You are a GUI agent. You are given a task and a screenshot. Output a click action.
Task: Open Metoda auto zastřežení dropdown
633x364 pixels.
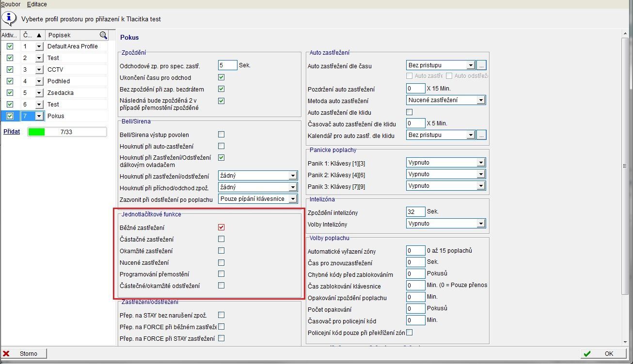pyautogui.click(x=480, y=100)
